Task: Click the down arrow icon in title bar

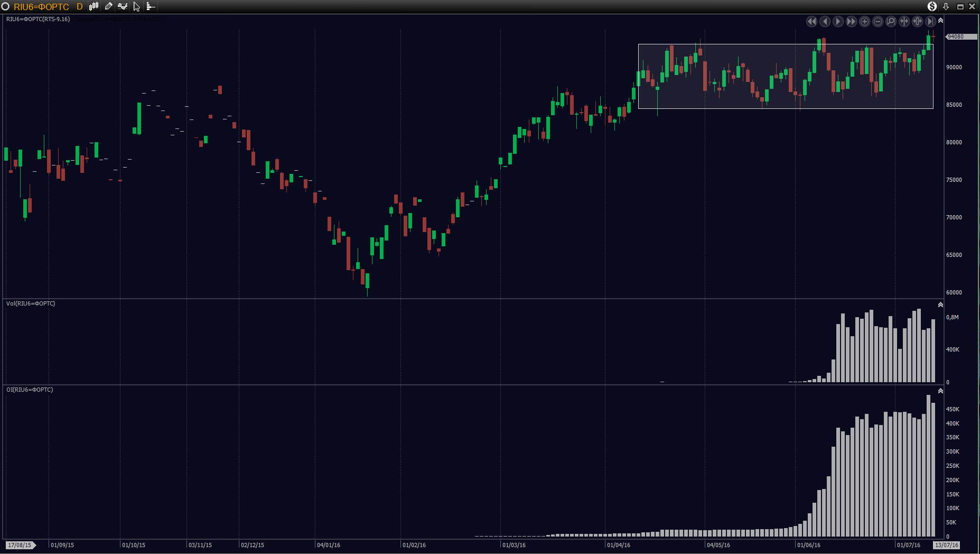Action: pos(946,6)
